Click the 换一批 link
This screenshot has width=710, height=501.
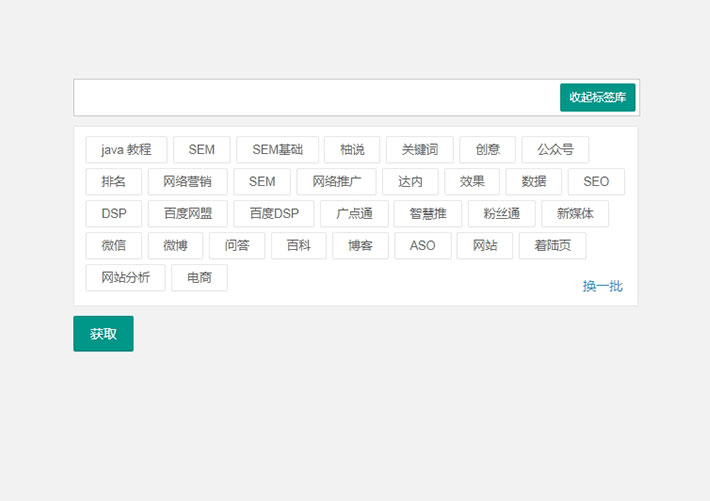pyautogui.click(x=602, y=286)
